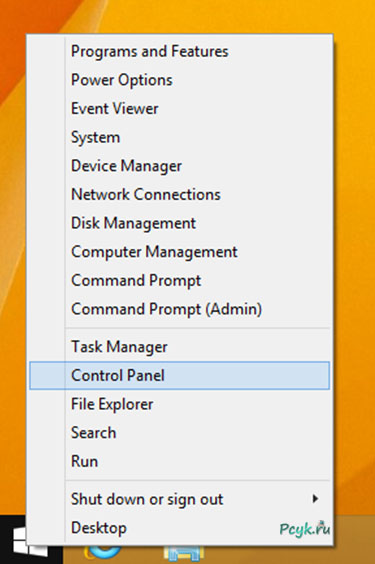Choose Network Connections
375x564 pixels.
coord(146,195)
